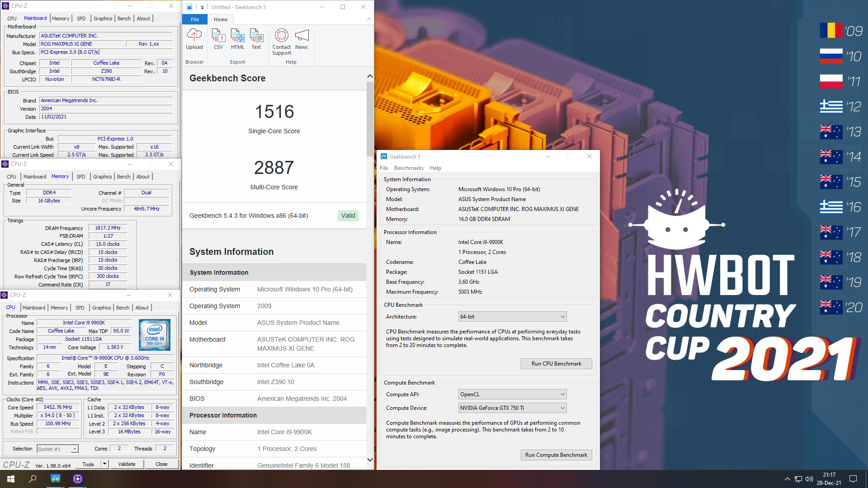Click Maximum Frequency 5003 MHz in Geekbench 5
Screen dimensions: 868x488
pyautogui.click(x=470, y=292)
